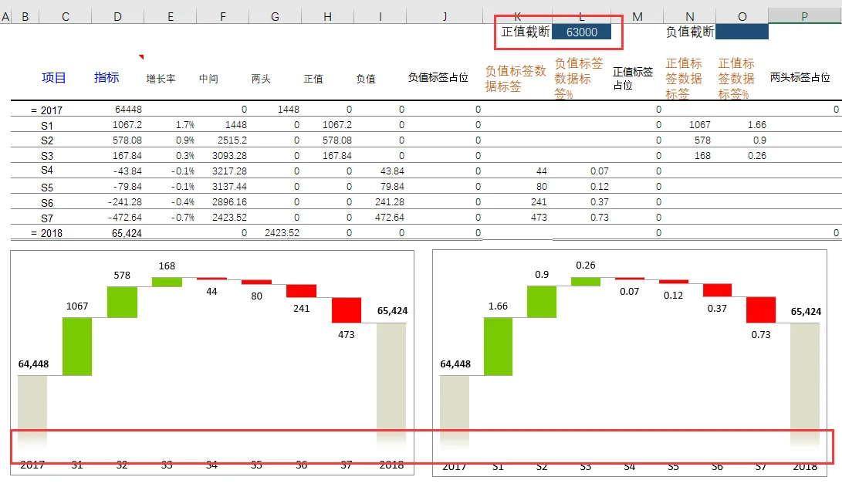The image size is (842, 504).
Task: Select the 负值截断 label cell
Action: [x=690, y=32]
